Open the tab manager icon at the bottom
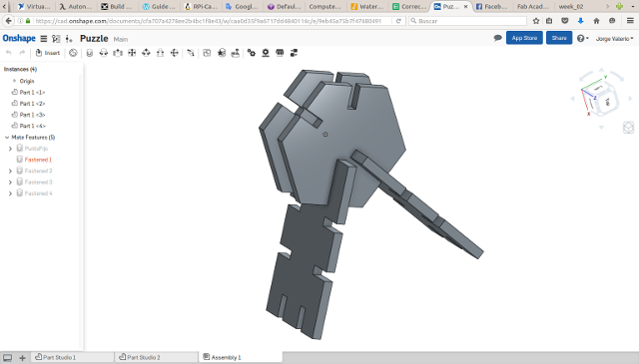This screenshot has height=364, width=639. coord(7,358)
